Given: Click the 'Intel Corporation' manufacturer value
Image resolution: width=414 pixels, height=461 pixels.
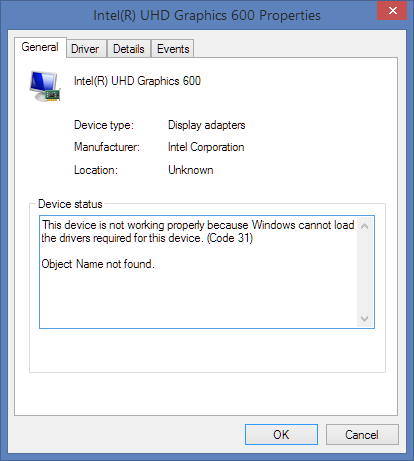Looking at the screenshot, I should (206, 147).
